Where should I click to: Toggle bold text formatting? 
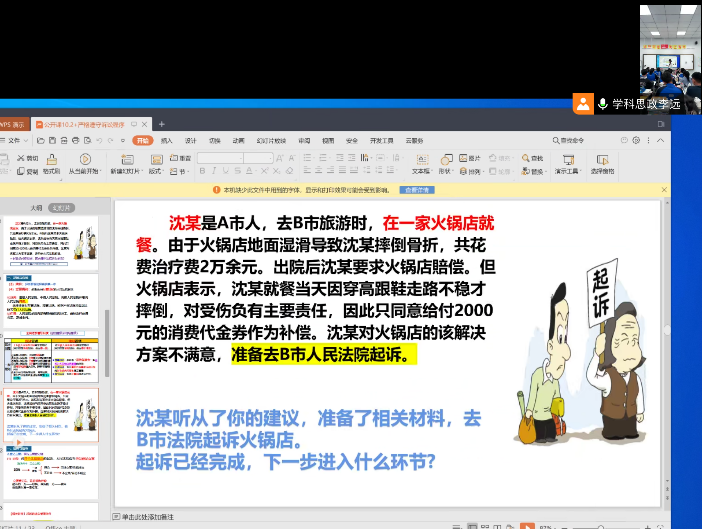click(x=200, y=172)
